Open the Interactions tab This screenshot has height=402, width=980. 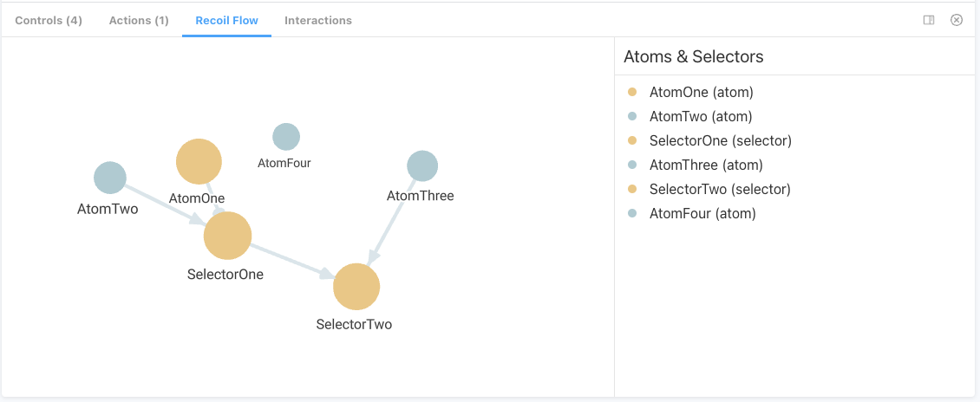[x=318, y=21]
